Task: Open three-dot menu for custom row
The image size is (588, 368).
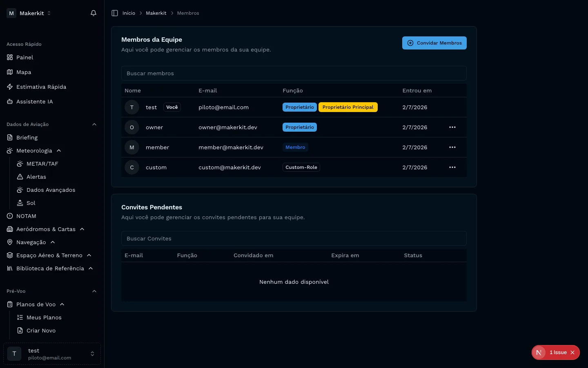Action: point(452,167)
